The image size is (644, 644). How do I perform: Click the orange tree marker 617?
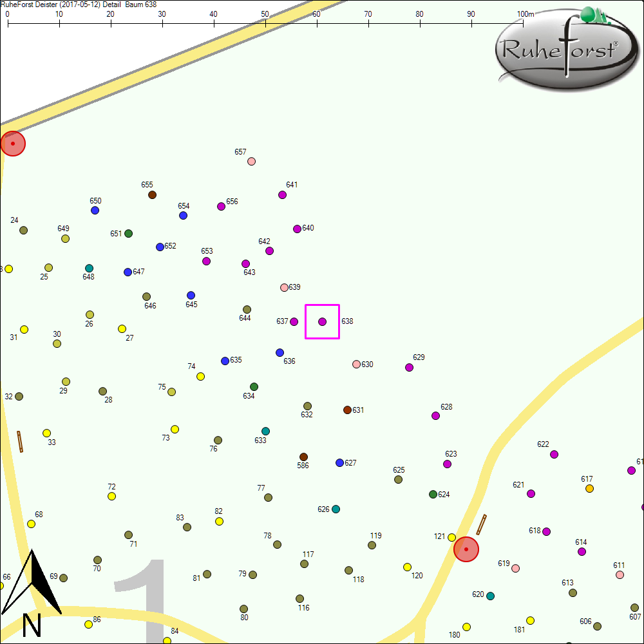pyautogui.click(x=589, y=489)
